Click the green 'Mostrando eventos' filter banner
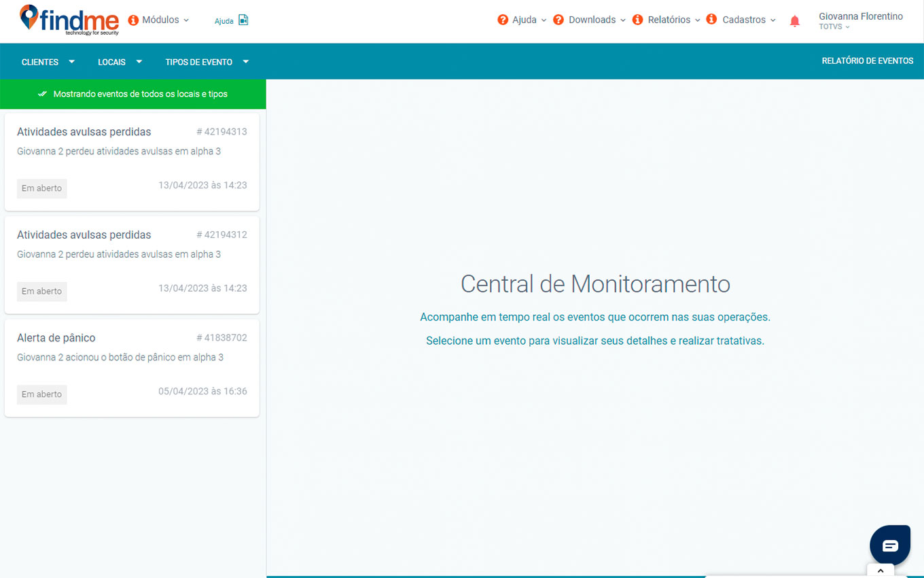 133,94
